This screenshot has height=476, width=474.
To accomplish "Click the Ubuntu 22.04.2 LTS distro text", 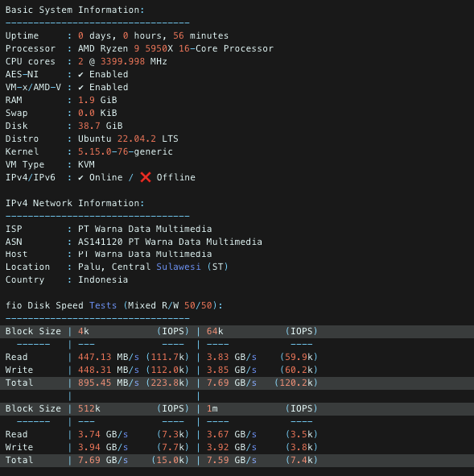I will tap(128, 139).
